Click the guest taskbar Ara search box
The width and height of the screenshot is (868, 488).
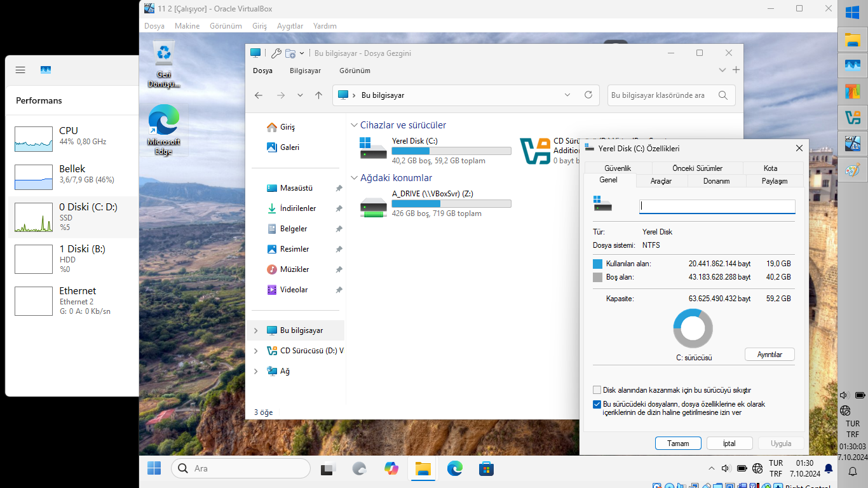tap(241, 468)
